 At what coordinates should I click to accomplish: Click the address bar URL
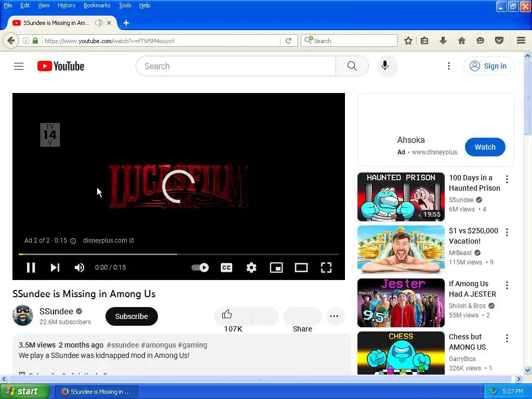[x=162, y=41]
